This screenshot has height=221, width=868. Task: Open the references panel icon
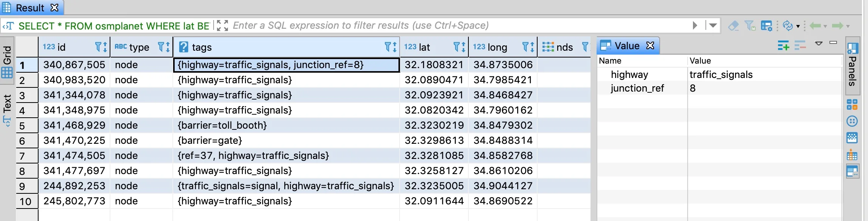pyautogui.click(x=852, y=121)
